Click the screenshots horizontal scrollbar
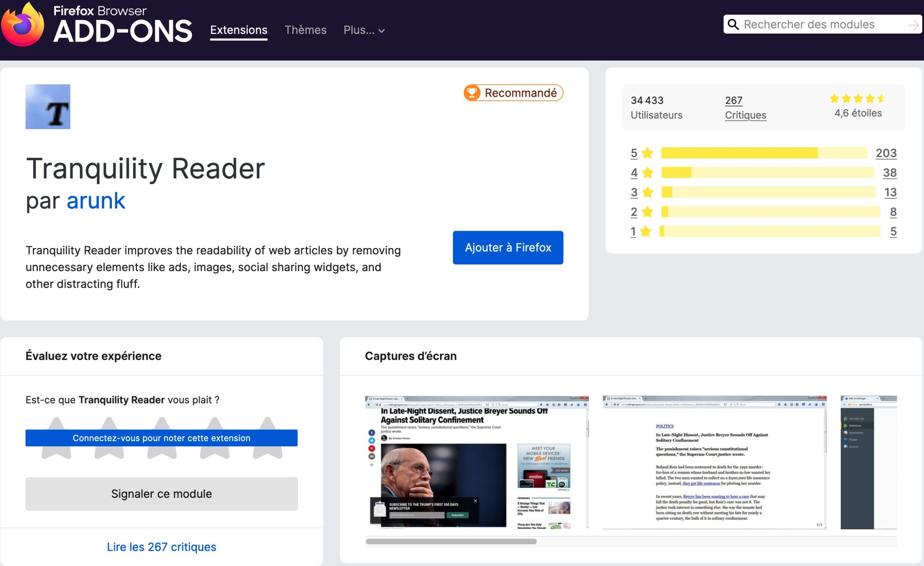This screenshot has width=924, height=566. (451, 541)
